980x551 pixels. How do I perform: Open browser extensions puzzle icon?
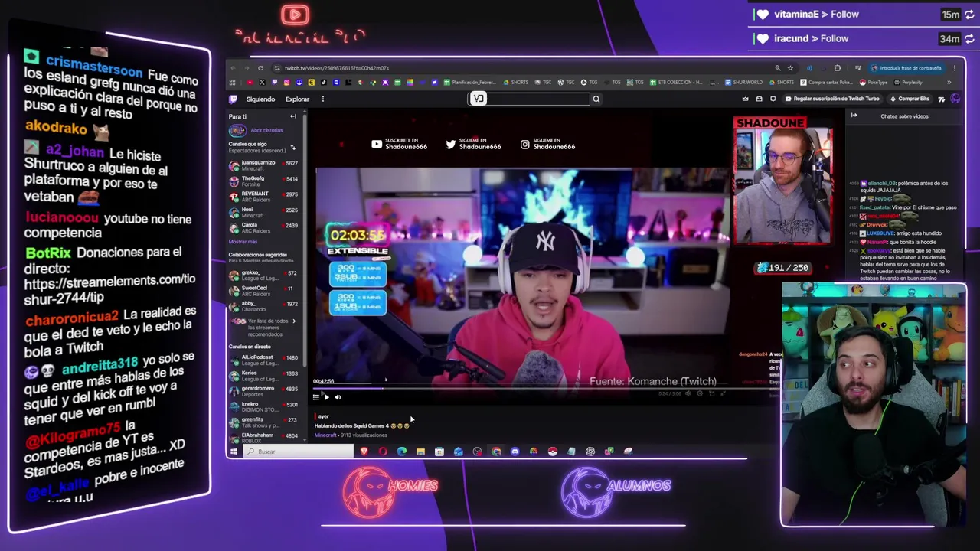point(838,68)
